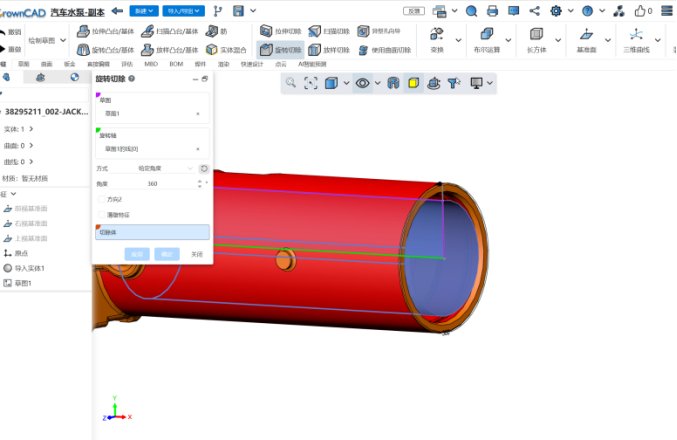Click the 基准面 (reference plane) icon

586,34
